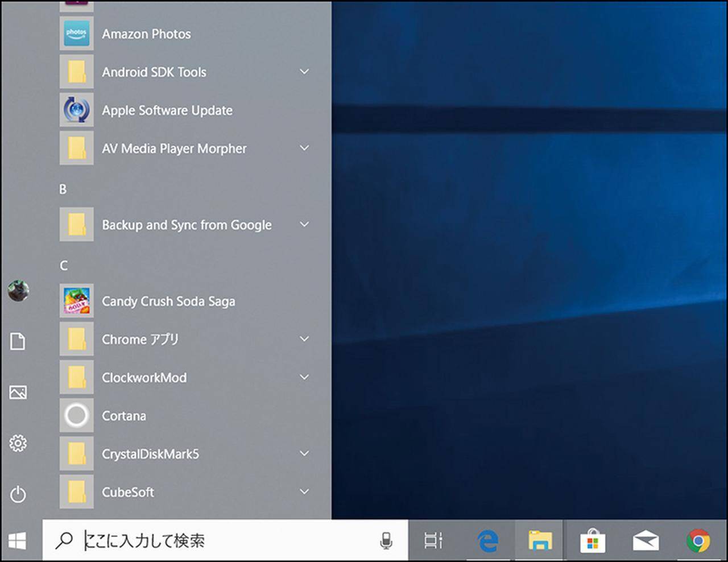Launch Microsoft Store from taskbar
This screenshot has height=562, width=728.
point(592,541)
